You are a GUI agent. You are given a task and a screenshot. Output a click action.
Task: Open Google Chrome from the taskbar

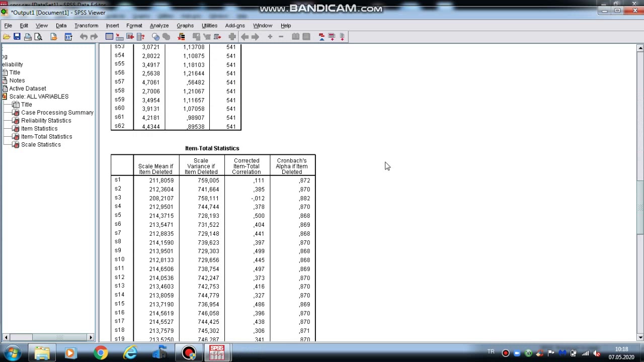(101, 353)
